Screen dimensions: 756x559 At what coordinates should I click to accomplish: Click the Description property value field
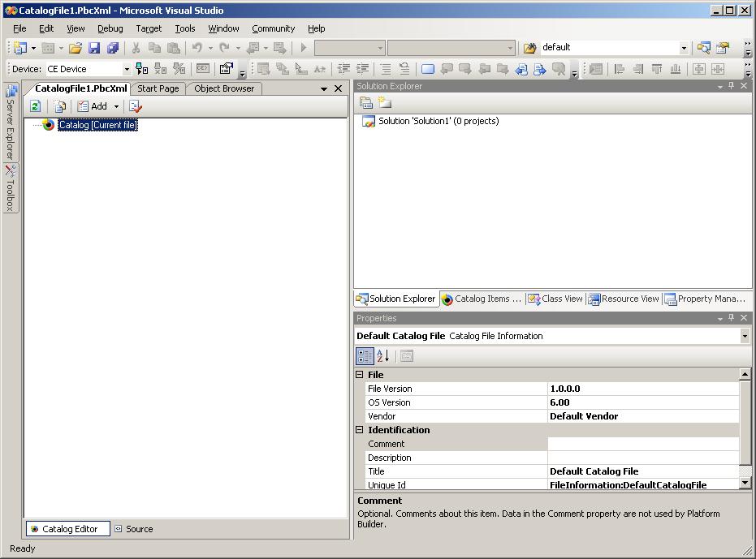643,458
